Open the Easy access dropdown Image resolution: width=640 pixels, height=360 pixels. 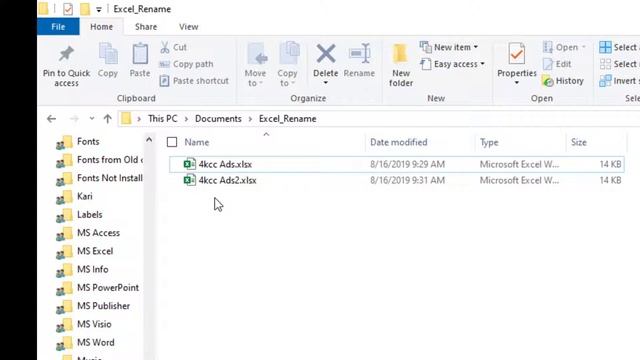coord(452,64)
